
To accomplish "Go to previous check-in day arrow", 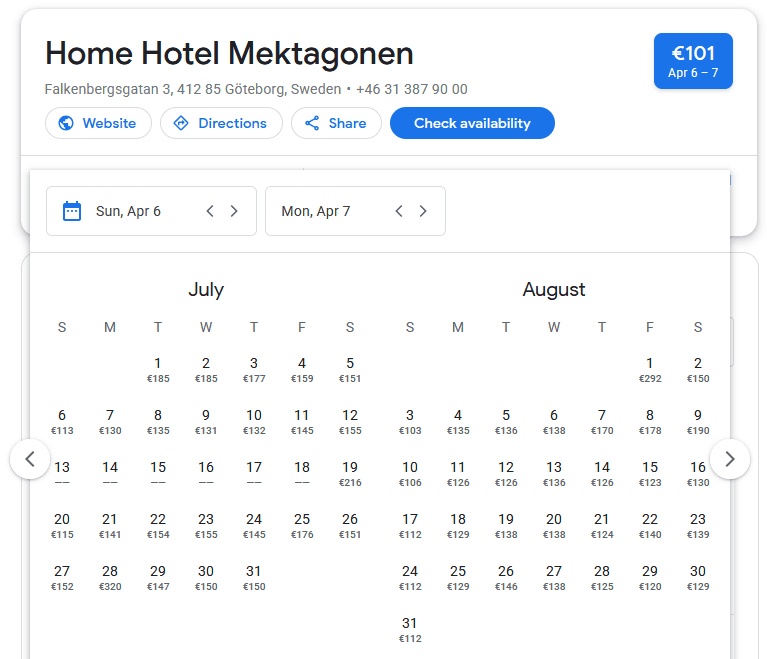I will 210,211.
